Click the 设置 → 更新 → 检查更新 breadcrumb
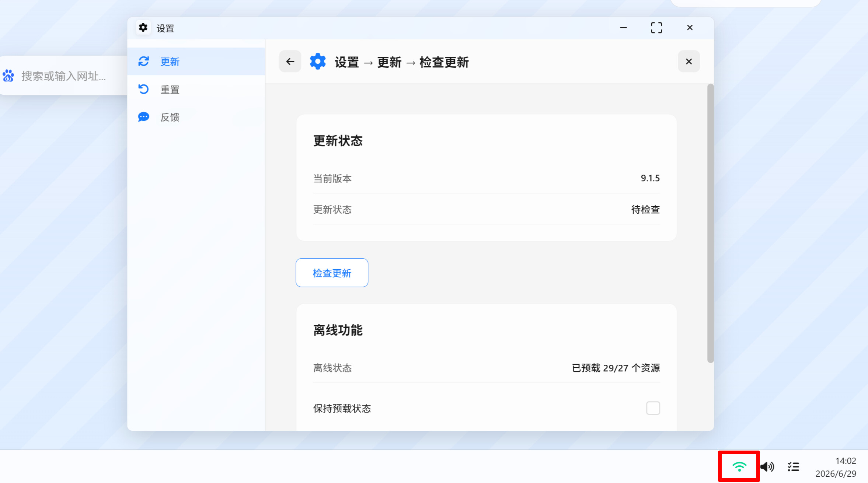868x483 pixels. pyautogui.click(x=402, y=62)
